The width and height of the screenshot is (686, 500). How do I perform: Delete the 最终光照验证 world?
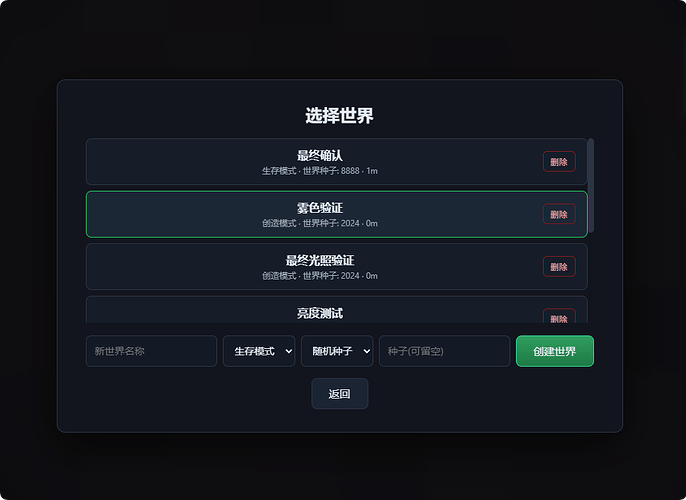[x=559, y=267]
